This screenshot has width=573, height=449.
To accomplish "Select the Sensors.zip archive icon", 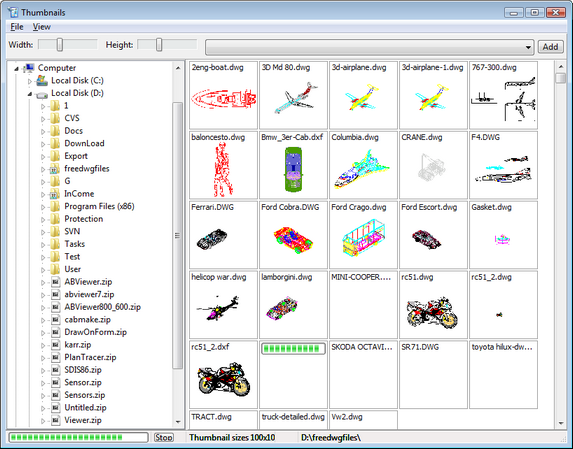I will pyautogui.click(x=55, y=395).
